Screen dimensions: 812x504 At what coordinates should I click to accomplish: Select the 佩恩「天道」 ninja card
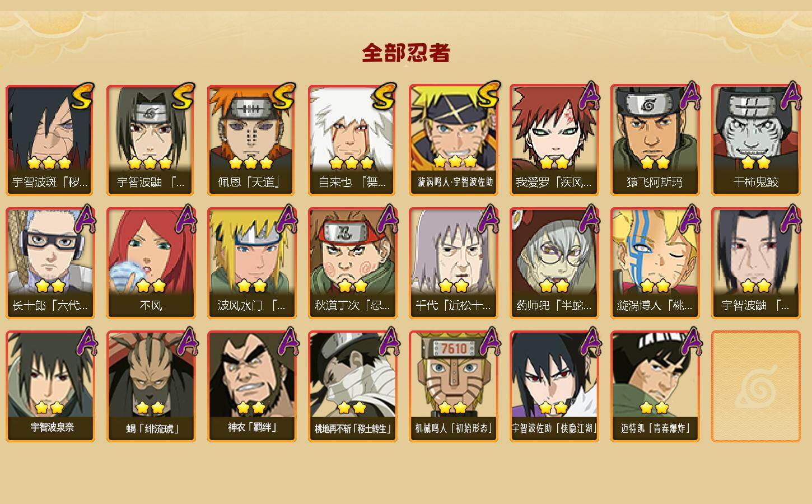(251, 140)
